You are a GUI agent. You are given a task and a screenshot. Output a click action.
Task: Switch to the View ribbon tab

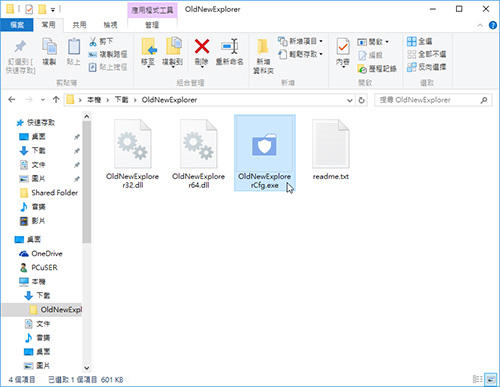tap(110, 25)
